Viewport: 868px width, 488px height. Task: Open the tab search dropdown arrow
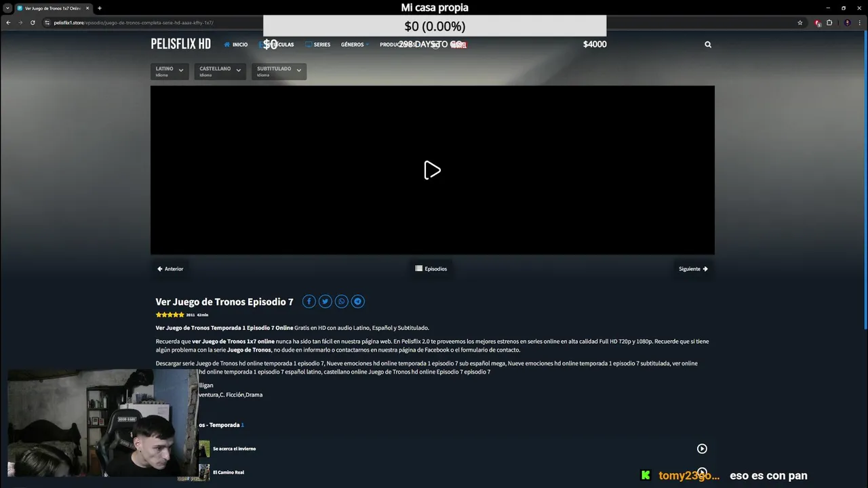tap(7, 8)
